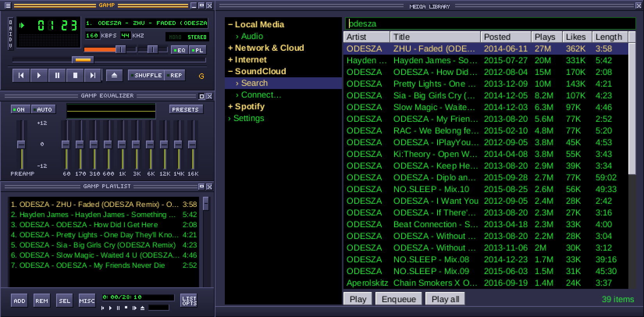Click the playlist REM button
Image resolution: width=644 pixels, height=317 pixels.
pyautogui.click(x=42, y=301)
